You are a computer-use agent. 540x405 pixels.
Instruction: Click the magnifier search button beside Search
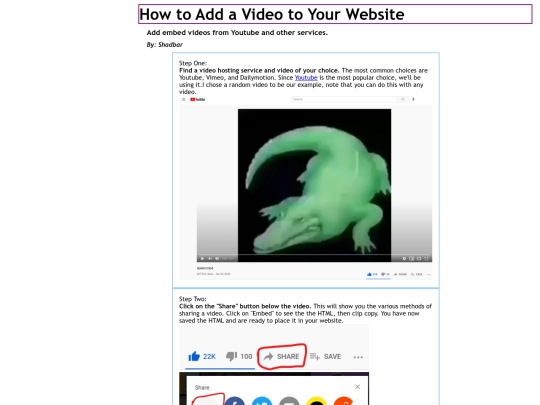[403, 99]
